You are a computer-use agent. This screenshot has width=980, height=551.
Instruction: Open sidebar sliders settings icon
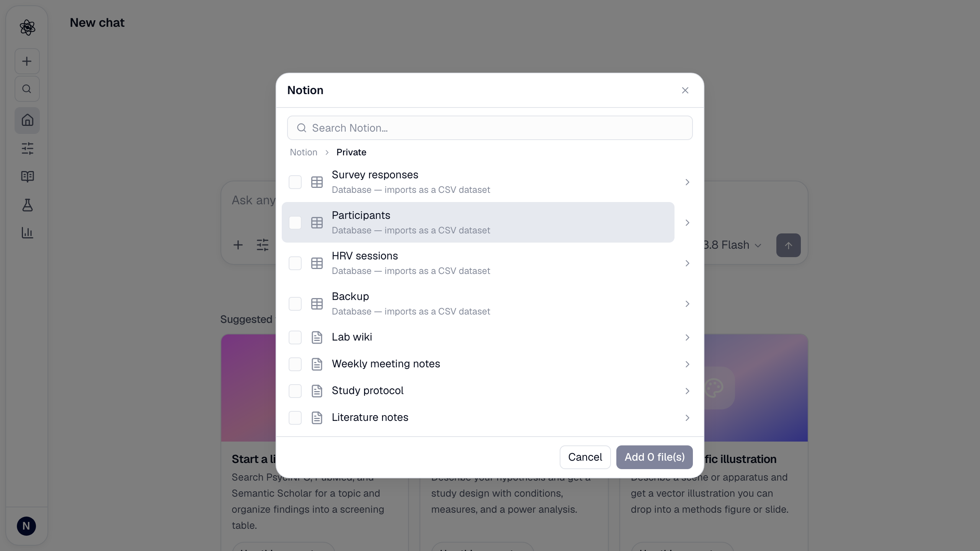click(27, 148)
